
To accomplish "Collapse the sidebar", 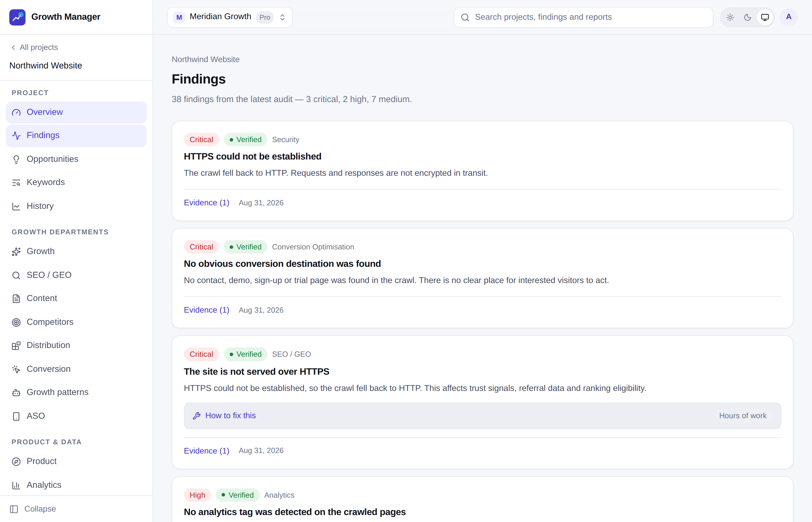I will [33, 509].
